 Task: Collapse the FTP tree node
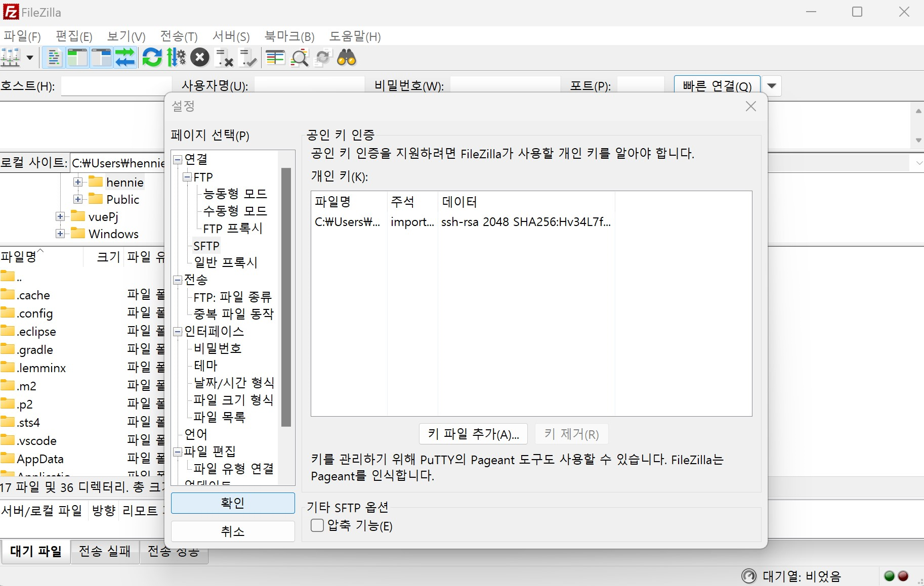pyautogui.click(x=187, y=177)
